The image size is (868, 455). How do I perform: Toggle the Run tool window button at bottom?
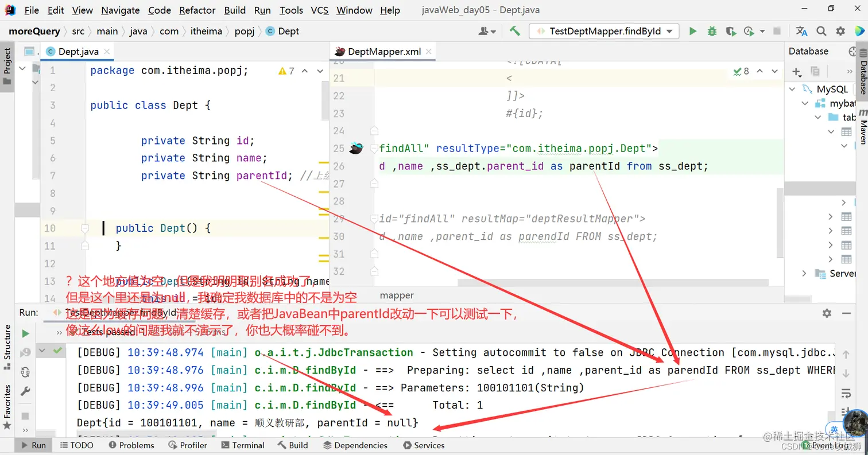click(x=33, y=445)
